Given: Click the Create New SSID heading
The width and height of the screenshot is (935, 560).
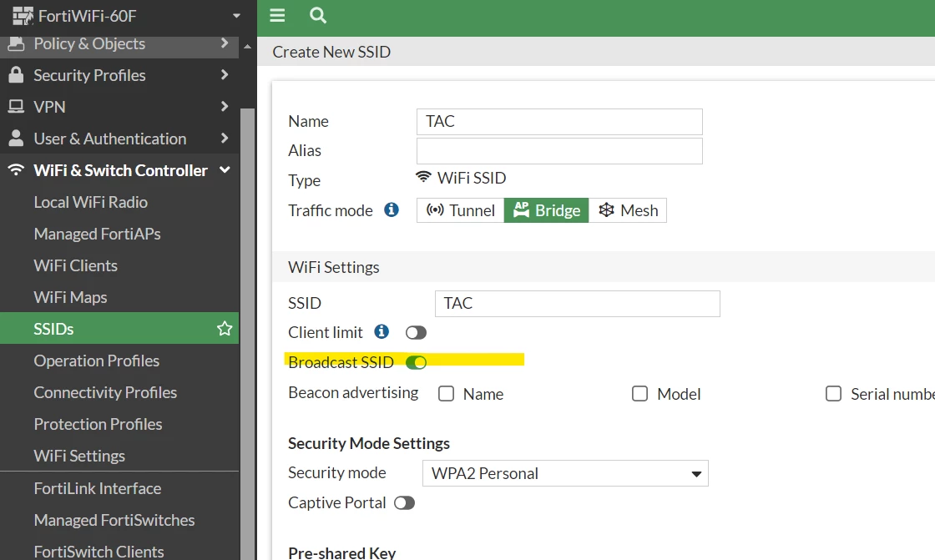Looking at the screenshot, I should pos(331,52).
